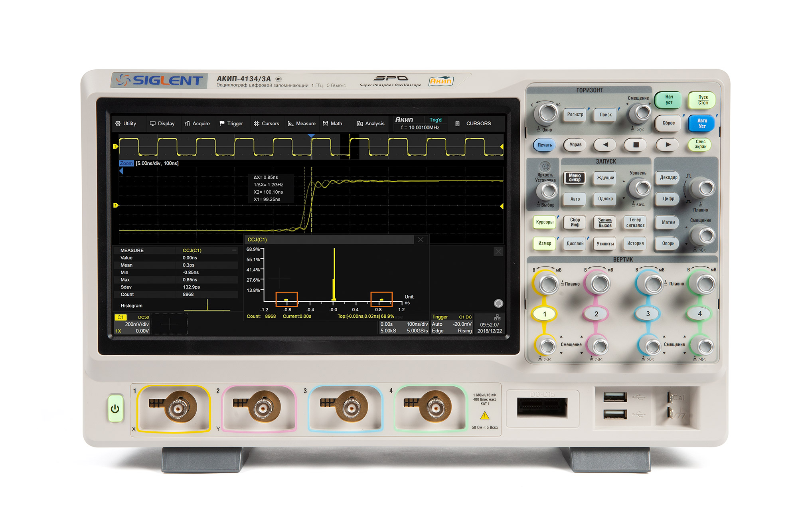798x532 pixels.
Task: Push the История history button
Action: pos(635,243)
